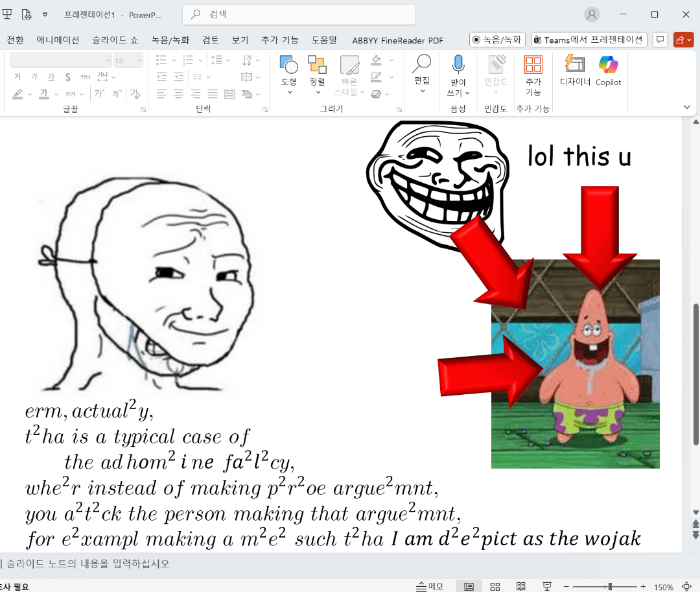Image resolution: width=700 pixels, height=592 pixels.
Task: Toggle the Notes (메모) pane in status bar
Action: pyautogui.click(x=431, y=587)
